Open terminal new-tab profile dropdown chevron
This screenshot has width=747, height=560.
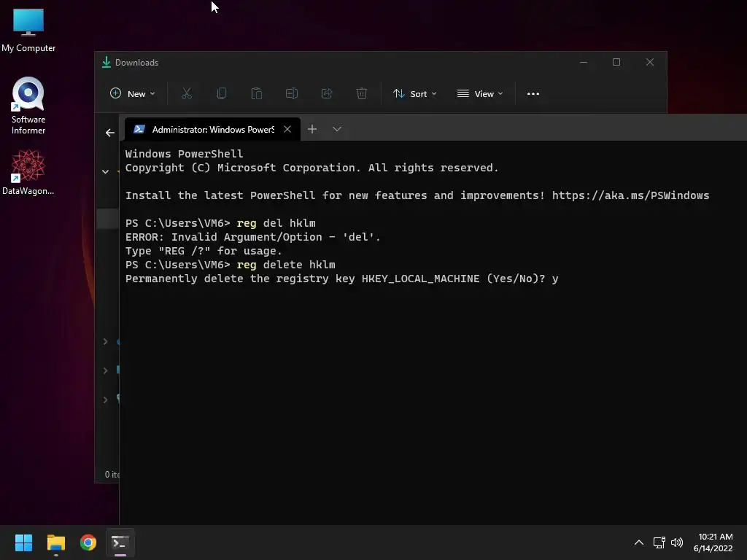coord(337,129)
